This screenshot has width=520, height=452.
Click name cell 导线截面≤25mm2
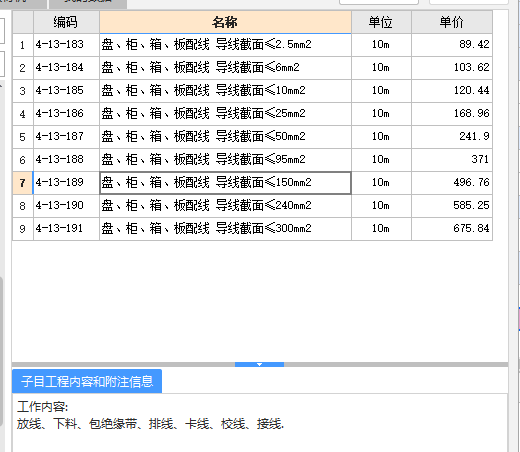click(225, 114)
